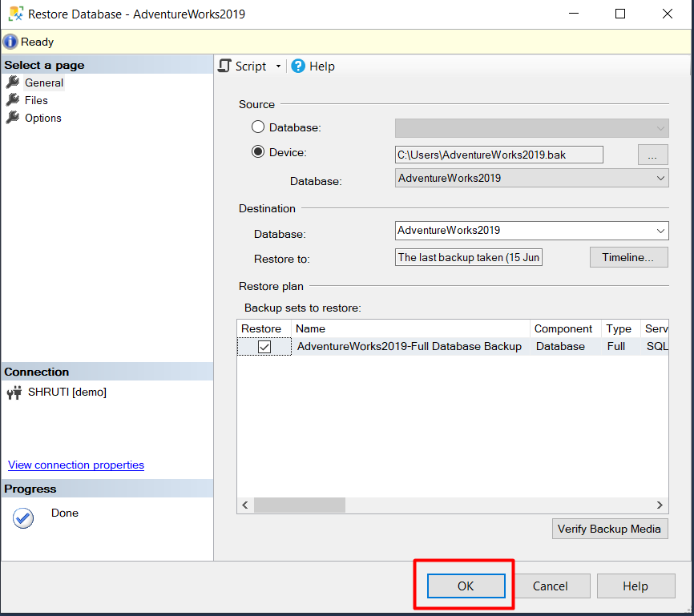The width and height of the screenshot is (694, 616).
Task: Click the Restore Database title bar icon
Action: pyautogui.click(x=16, y=14)
